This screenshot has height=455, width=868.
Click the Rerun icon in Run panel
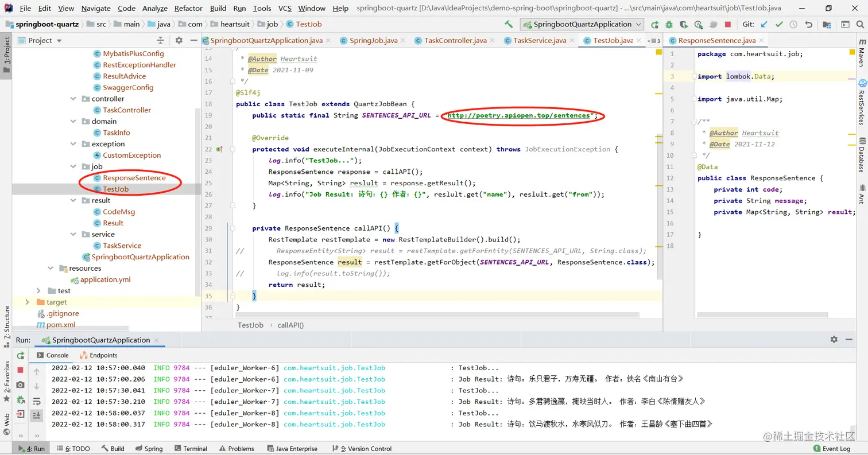[20, 356]
